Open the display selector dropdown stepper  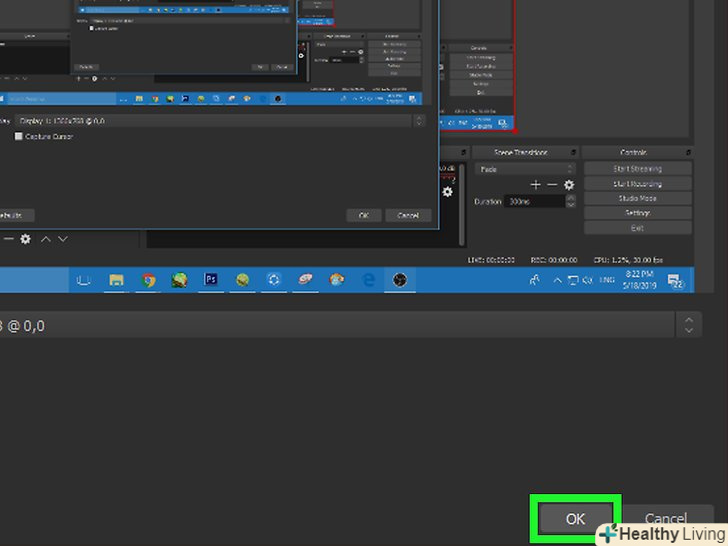tap(687, 325)
